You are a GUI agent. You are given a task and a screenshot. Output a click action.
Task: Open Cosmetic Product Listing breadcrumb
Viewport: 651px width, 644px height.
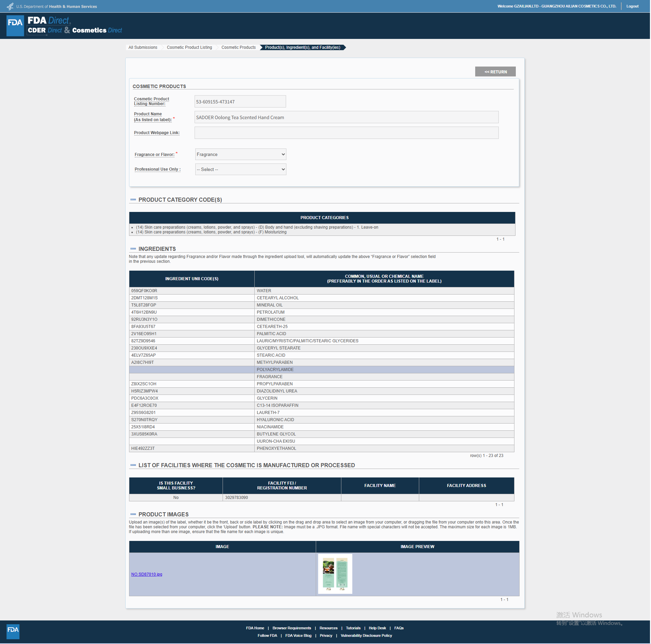pyautogui.click(x=189, y=47)
